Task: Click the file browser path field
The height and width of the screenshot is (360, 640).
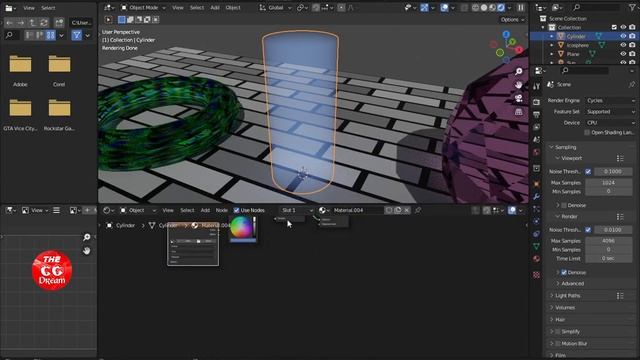Action: (x=81, y=22)
